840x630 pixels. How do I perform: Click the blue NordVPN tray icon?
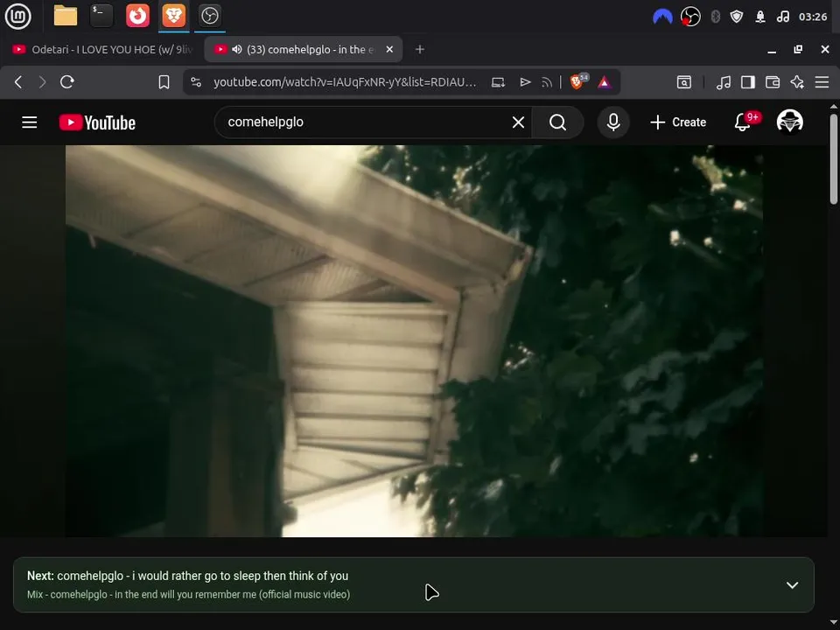[662, 17]
